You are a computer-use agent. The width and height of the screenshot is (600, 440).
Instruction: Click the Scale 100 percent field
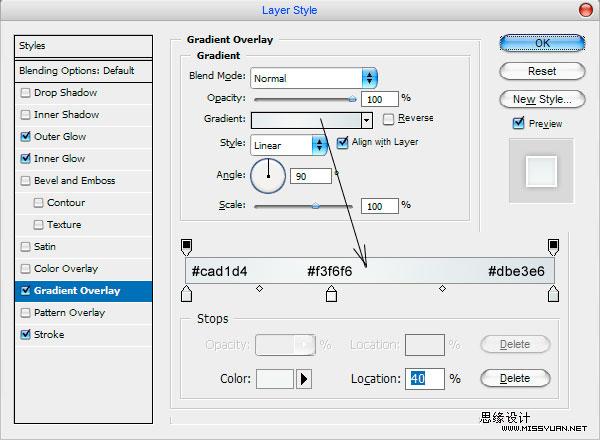(380, 206)
